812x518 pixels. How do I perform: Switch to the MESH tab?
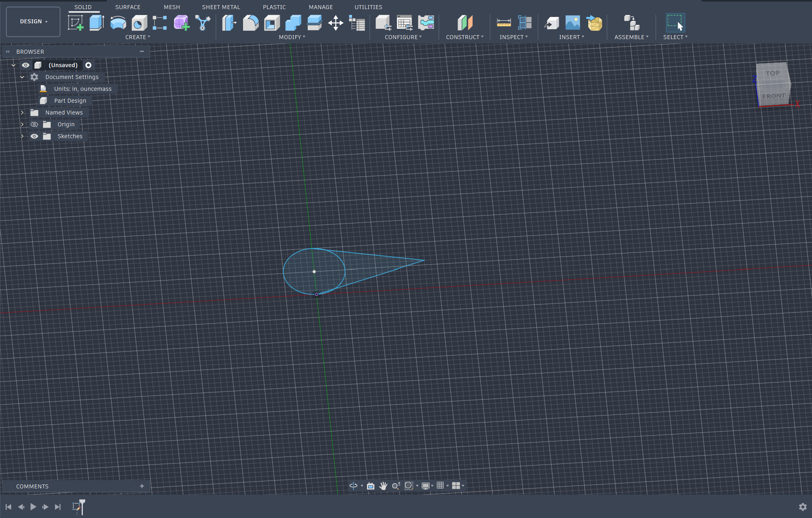(172, 7)
